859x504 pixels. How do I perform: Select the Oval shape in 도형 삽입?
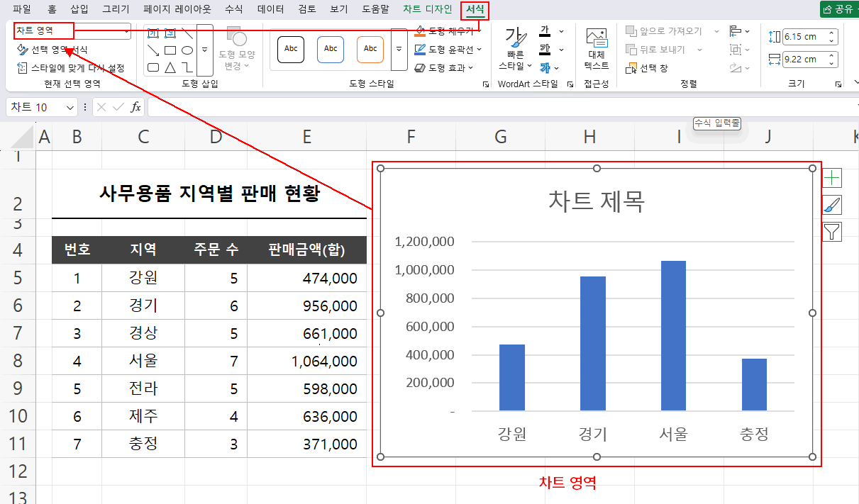point(187,50)
